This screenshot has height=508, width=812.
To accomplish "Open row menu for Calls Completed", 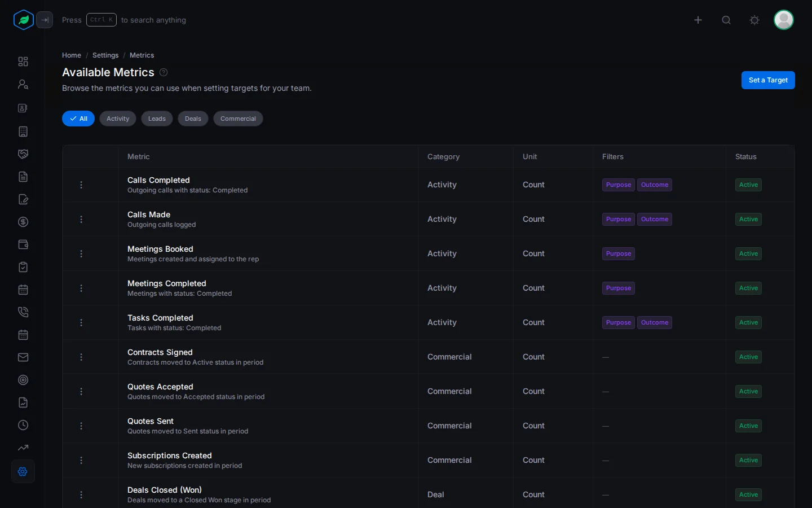I will coord(81,185).
